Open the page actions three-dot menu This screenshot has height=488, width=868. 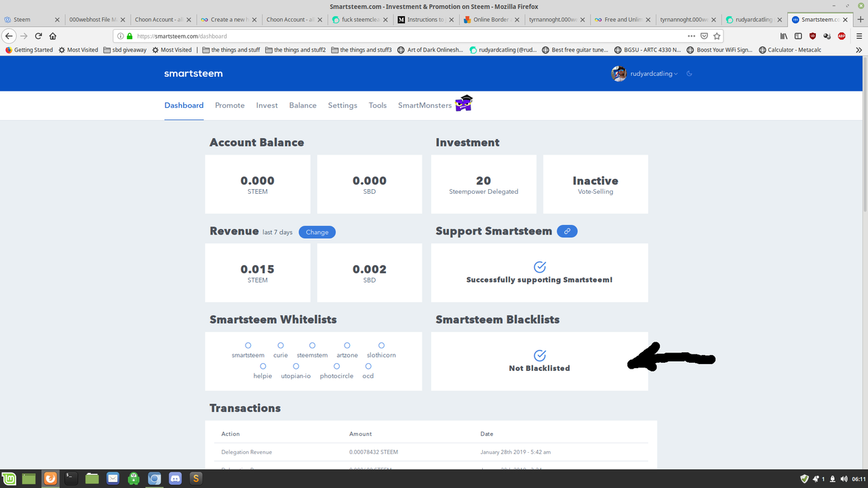691,36
